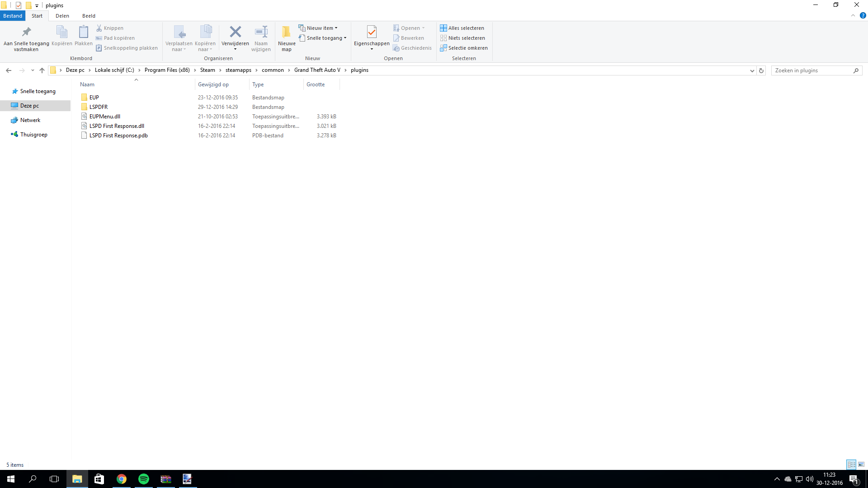
Task: Open the Beeld ribbon tab
Action: [89, 16]
